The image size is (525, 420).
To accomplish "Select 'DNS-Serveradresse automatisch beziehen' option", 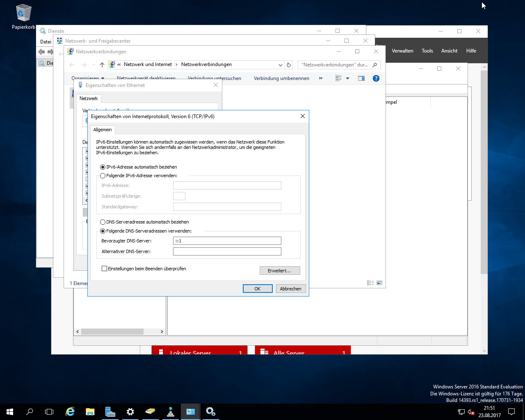I will point(103,222).
